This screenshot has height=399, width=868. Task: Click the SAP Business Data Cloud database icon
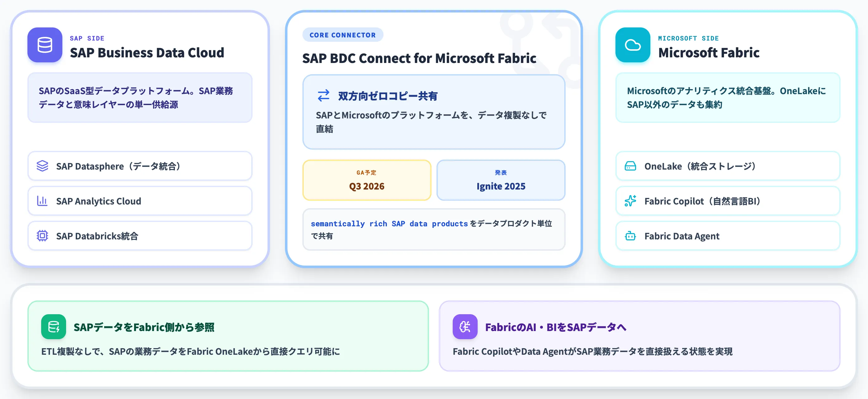point(45,45)
